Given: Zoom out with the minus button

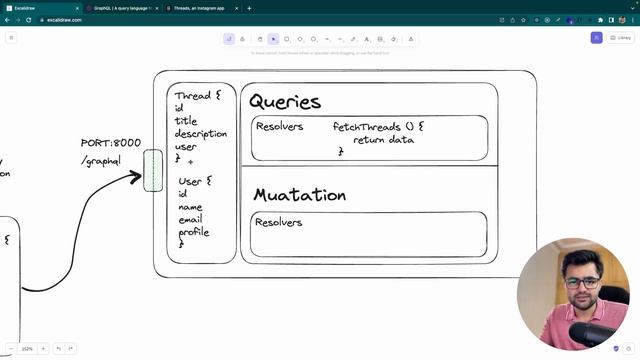Looking at the screenshot, I should [x=11, y=349].
